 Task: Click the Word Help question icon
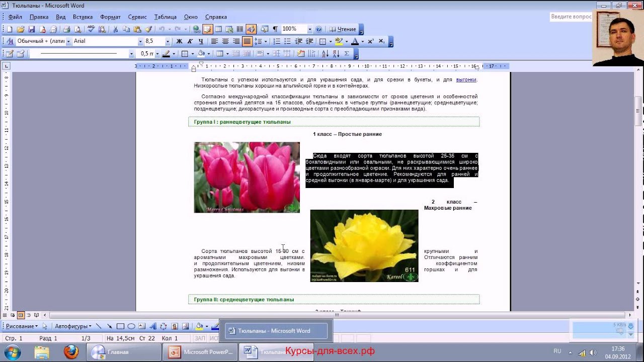click(318, 29)
